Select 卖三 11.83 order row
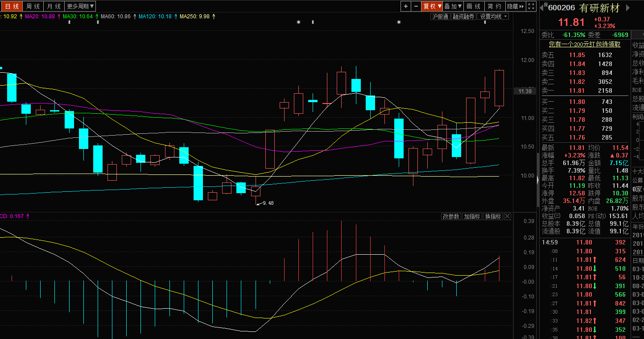Viewport: 644px width, 339px height. tap(584, 73)
